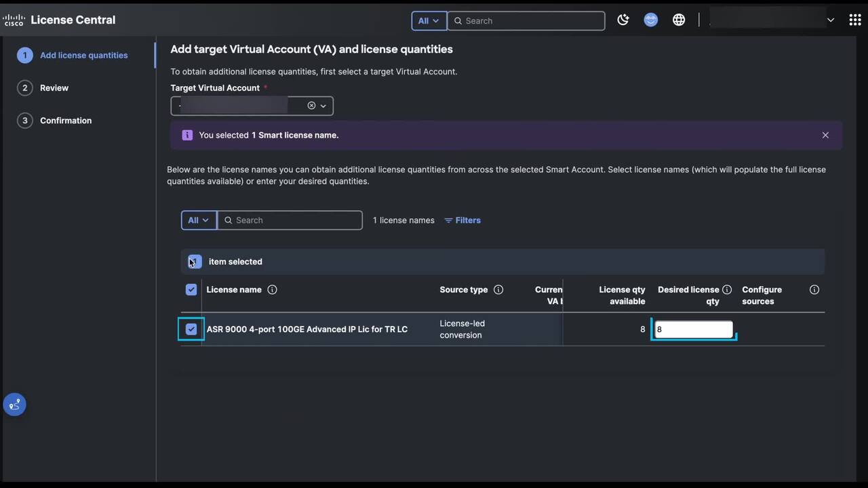The image size is (868, 488).
Task: Click the Cisco logo
Action: pyautogui.click(x=14, y=20)
